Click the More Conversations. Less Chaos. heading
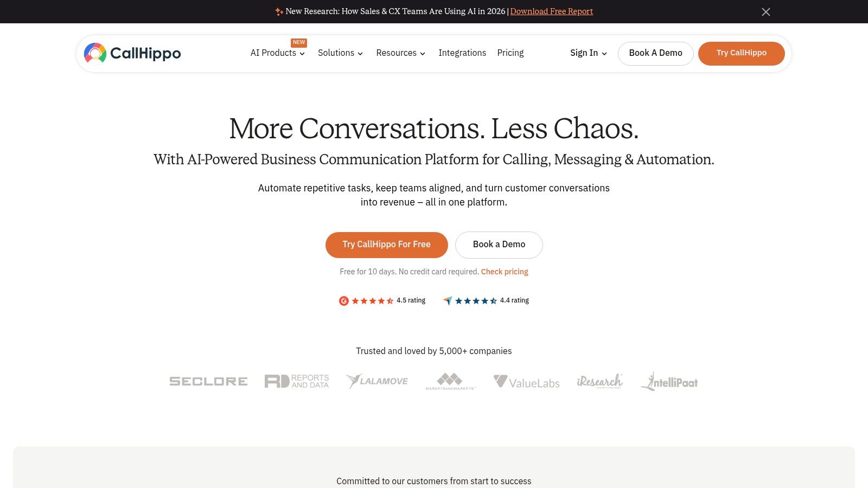The height and width of the screenshot is (488, 868). click(x=434, y=129)
